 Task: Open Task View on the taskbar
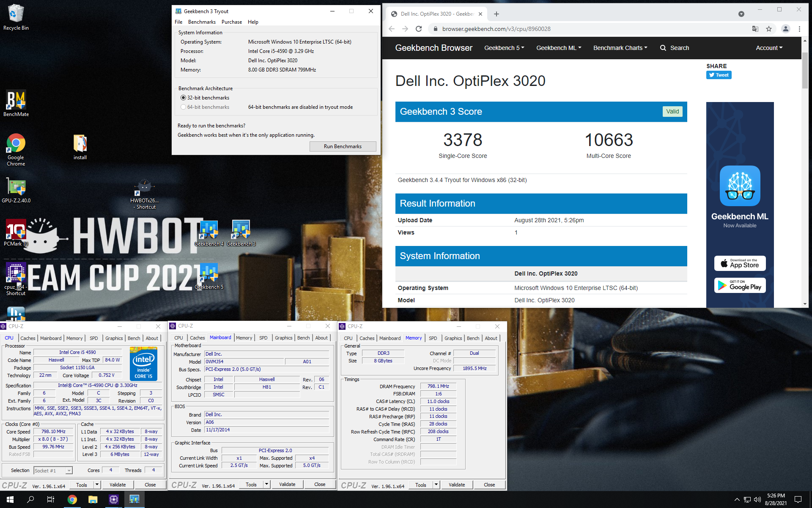click(51, 500)
